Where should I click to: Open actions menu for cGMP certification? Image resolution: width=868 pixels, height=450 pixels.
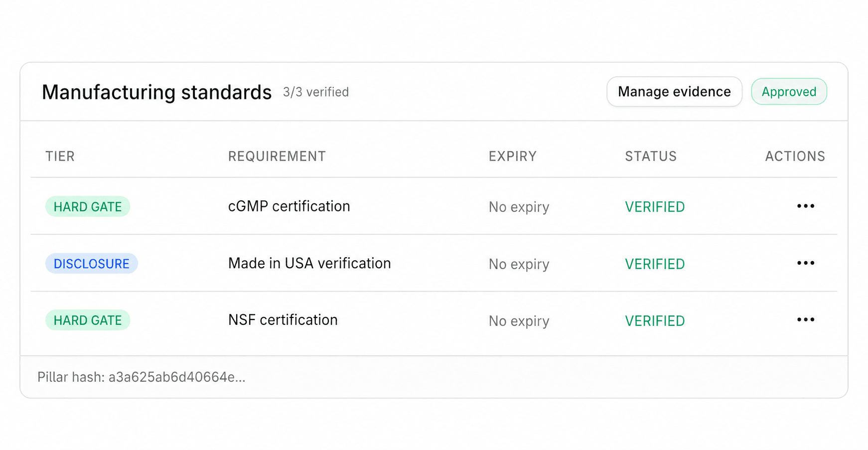click(x=805, y=206)
